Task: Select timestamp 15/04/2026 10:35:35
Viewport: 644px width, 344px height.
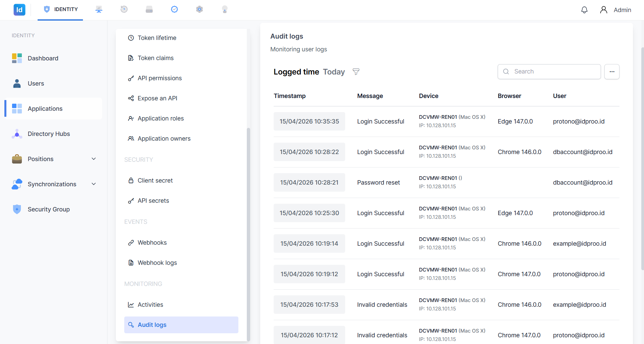Action: click(309, 121)
